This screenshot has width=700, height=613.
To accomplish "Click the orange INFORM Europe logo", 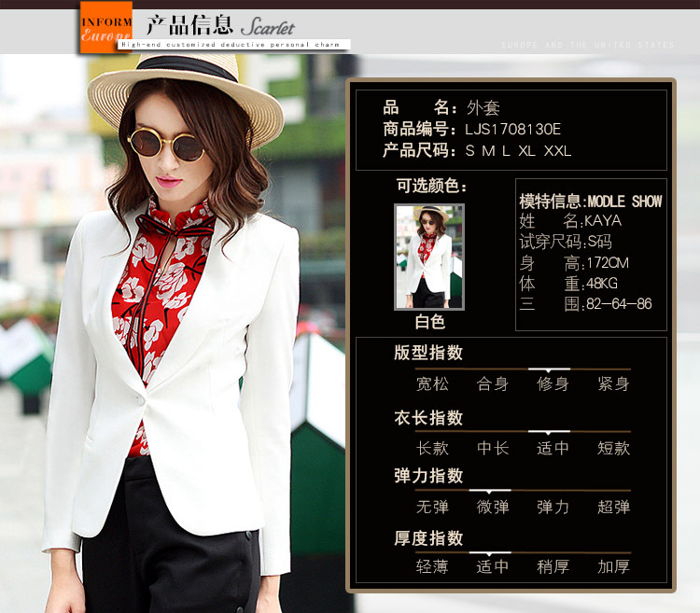I will (x=106, y=27).
